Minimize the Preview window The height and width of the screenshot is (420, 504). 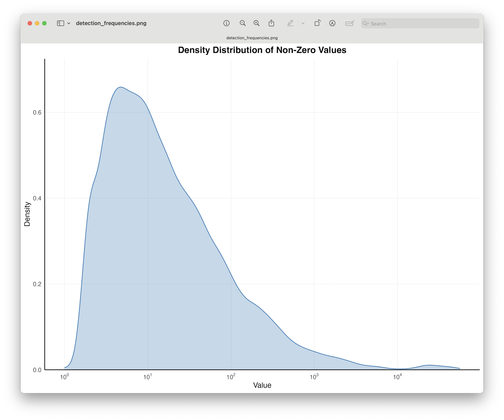point(37,23)
